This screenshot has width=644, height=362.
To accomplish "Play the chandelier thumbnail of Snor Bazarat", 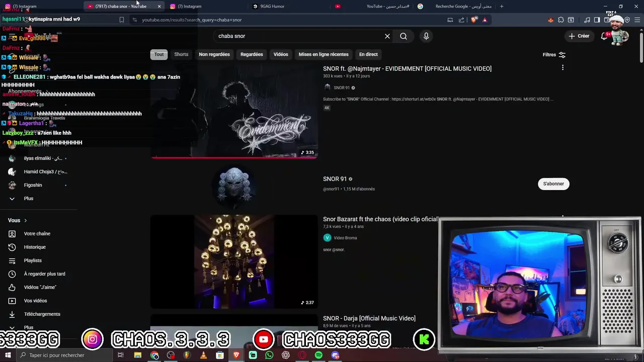I will (x=234, y=261).
